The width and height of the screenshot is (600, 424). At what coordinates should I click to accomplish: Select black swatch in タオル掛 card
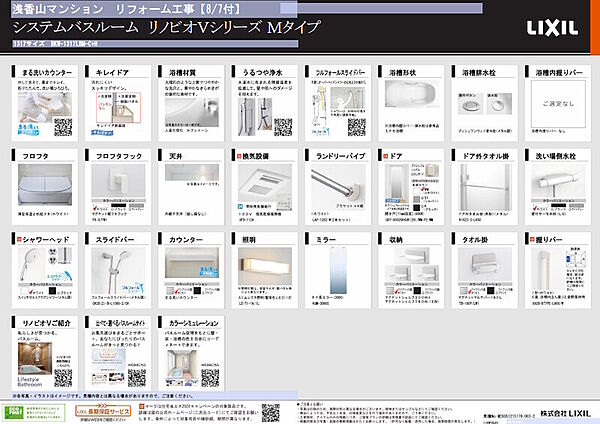[x=491, y=291]
